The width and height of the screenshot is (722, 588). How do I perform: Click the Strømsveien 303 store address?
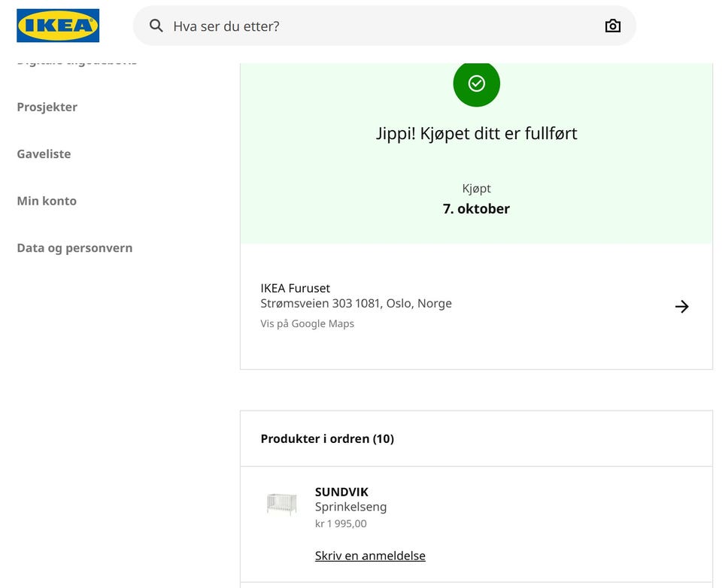pos(356,304)
